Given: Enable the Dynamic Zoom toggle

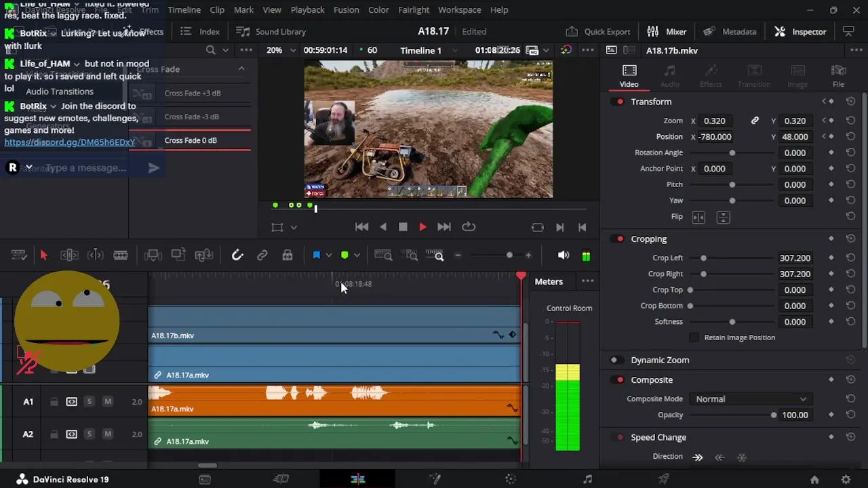Looking at the screenshot, I should pyautogui.click(x=617, y=360).
